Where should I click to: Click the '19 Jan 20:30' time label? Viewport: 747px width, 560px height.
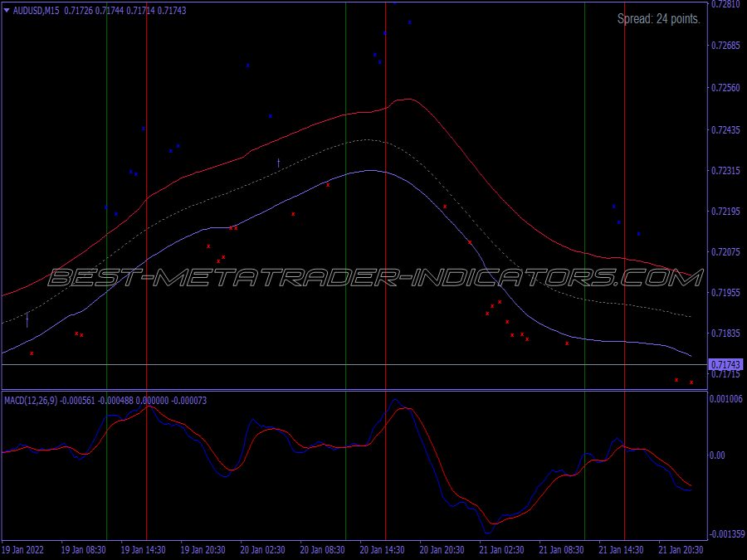(203, 550)
